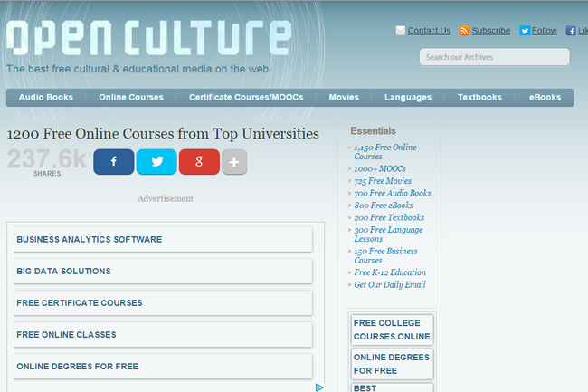Viewport: 588px width, 392px height.
Task: Share on Facebook using the blue button
Action: point(114,162)
